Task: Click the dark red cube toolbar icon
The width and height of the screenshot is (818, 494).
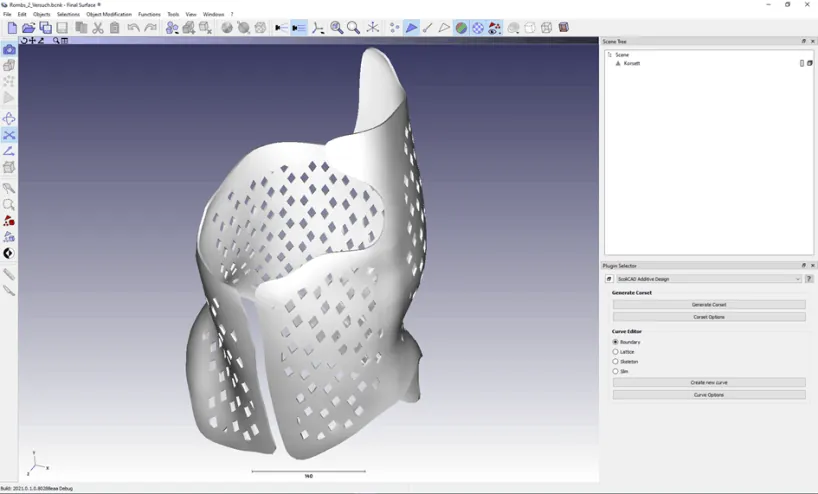Action: (x=563, y=27)
